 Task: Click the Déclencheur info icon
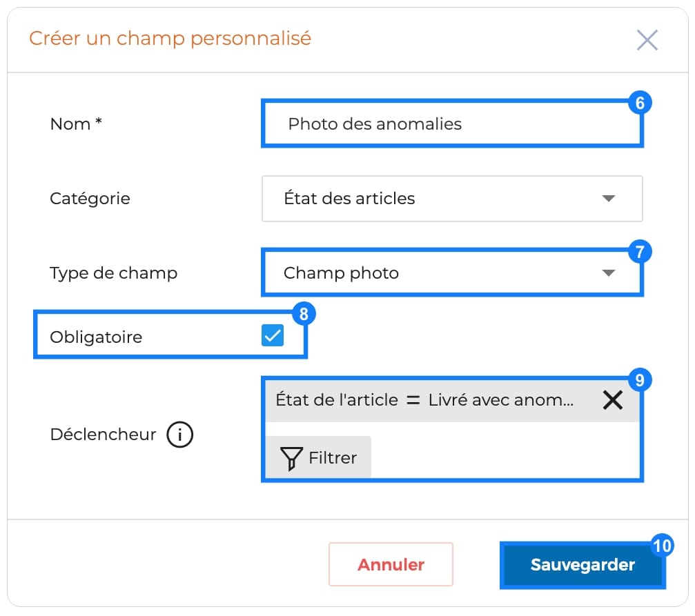[179, 435]
